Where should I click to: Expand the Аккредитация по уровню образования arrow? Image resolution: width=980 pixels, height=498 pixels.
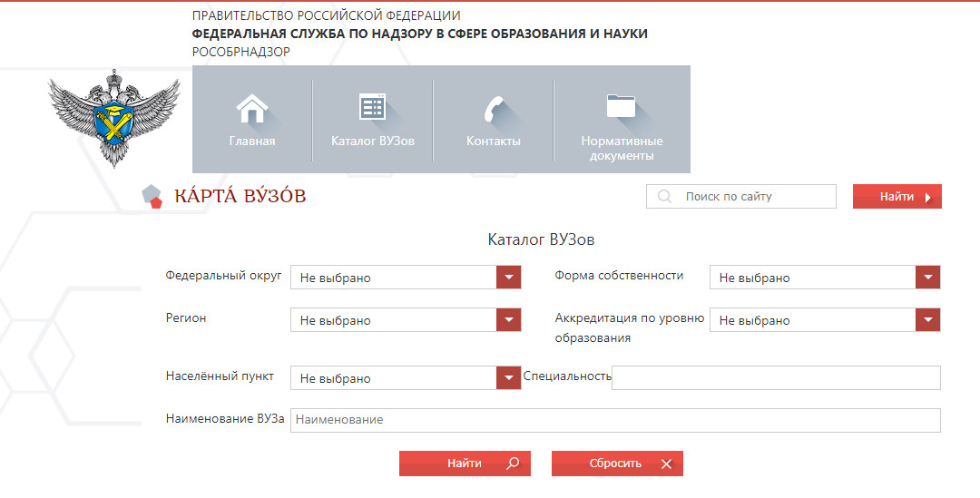[x=928, y=320]
